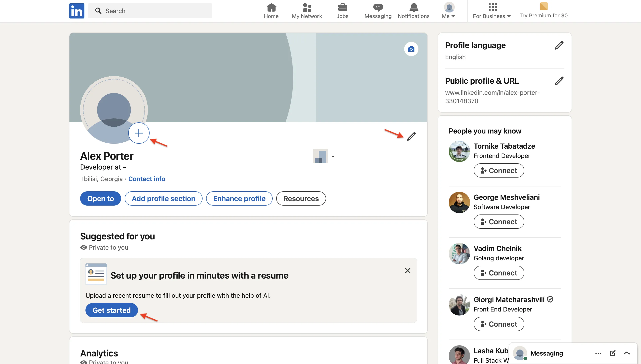Click the Open to button
This screenshot has height=364, width=641.
click(101, 198)
